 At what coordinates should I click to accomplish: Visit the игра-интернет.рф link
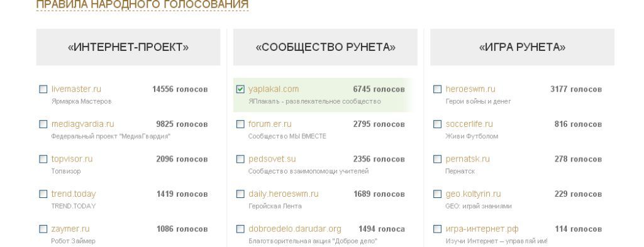(x=482, y=229)
